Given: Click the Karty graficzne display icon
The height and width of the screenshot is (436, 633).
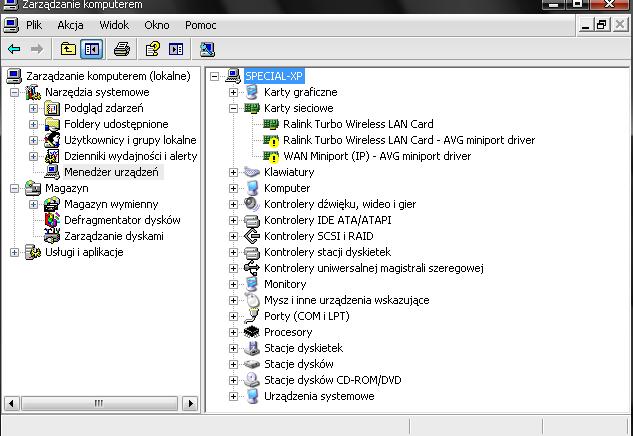Looking at the screenshot, I should 252,92.
